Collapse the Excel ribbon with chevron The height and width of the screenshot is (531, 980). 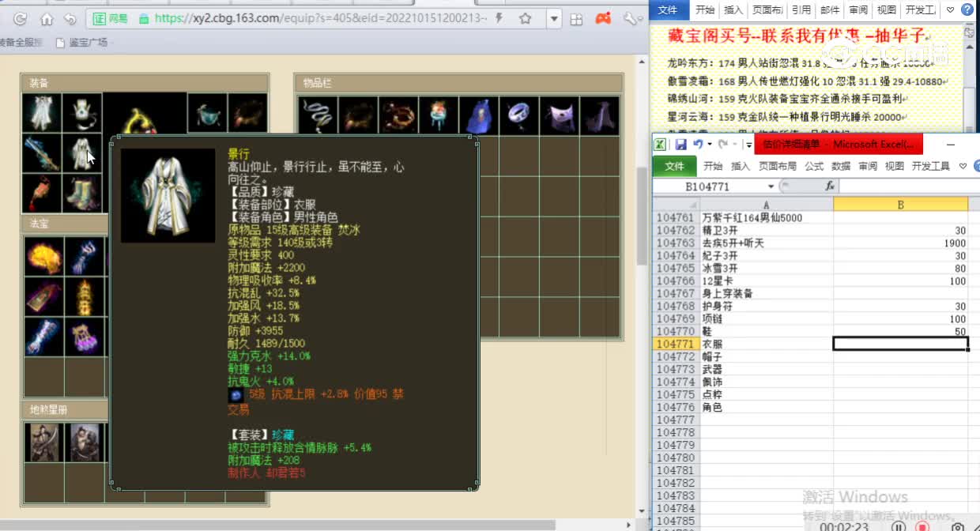963,166
